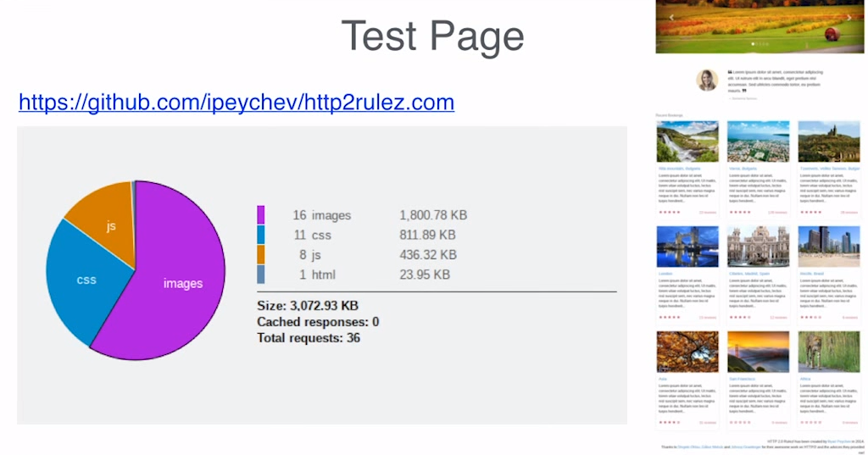Click the 'Cached responses: 0' text

coord(318,322)
